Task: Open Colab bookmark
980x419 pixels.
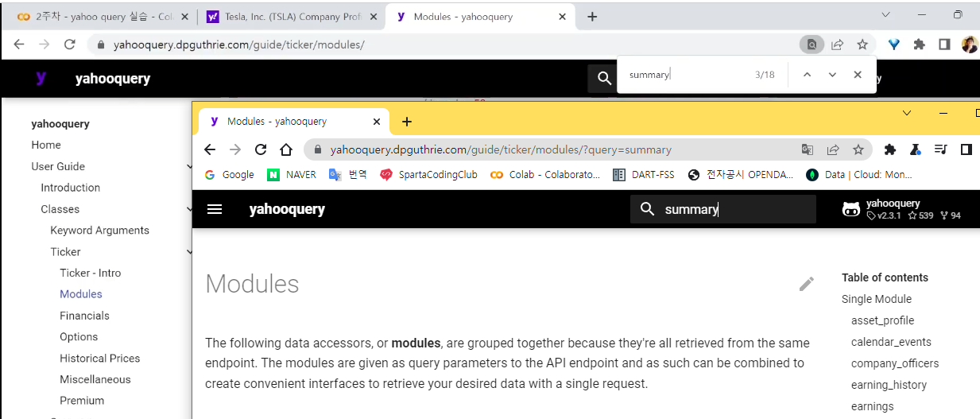Action: coord(545,175)
